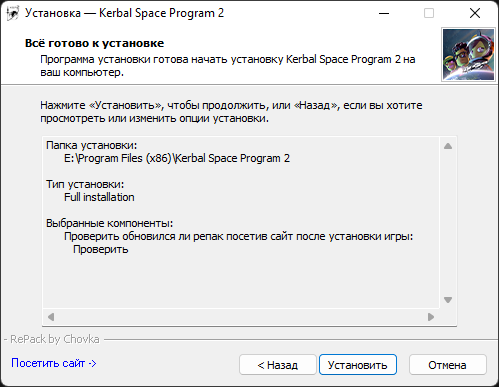Click the horizontal scrollbar track below summary
Viewport: 499px width, 387px height.
click(x=241, y=317)
